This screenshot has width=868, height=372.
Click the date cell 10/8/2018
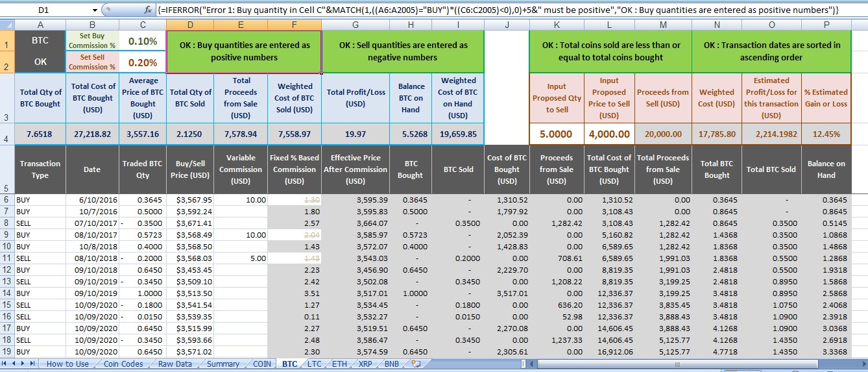[x=93, y=247]
